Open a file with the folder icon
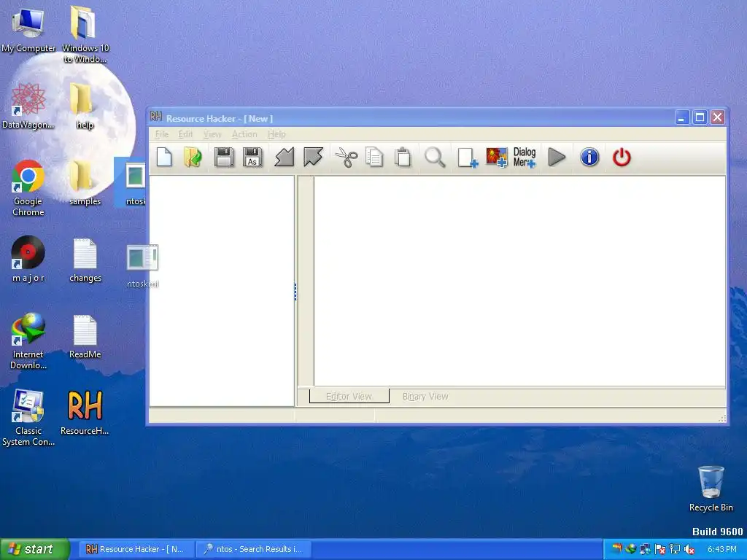Screen dimensions: 747x560 point(193,157)
